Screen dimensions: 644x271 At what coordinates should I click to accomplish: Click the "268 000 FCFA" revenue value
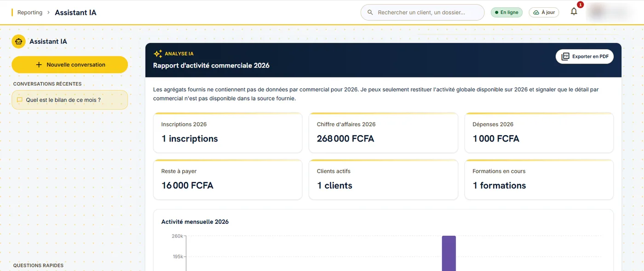(345, 139)
